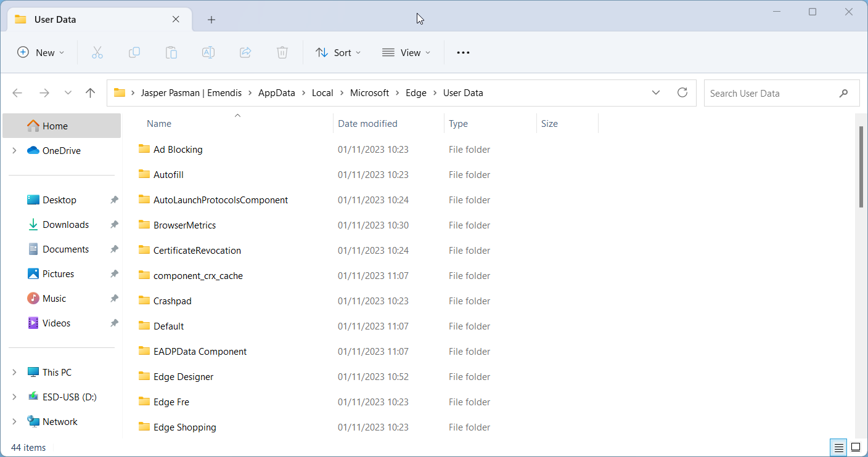Switch to details view layout
The height and width of the screenshot is (457, 868).
(838, 447)
